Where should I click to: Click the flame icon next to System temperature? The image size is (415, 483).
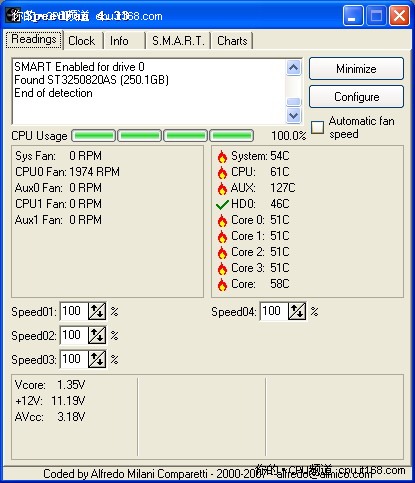[222, 156]
